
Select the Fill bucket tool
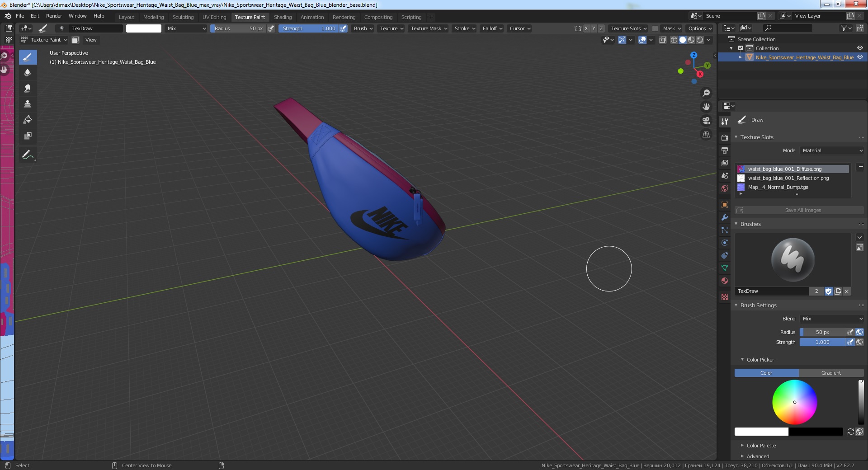click(x=28, y=120)
